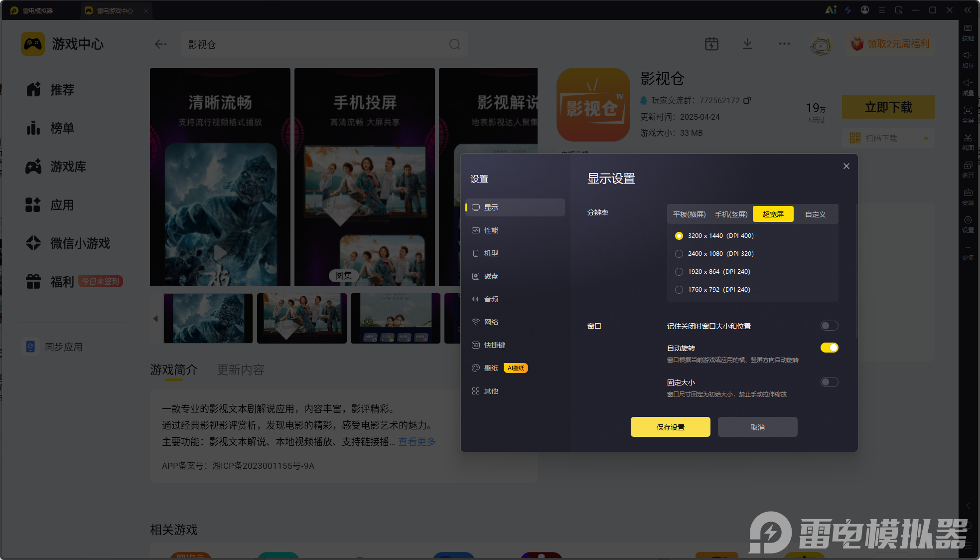Select the 超宽屏 resolution tab
The width and height of the screenshot is (980, 560).
773,214
